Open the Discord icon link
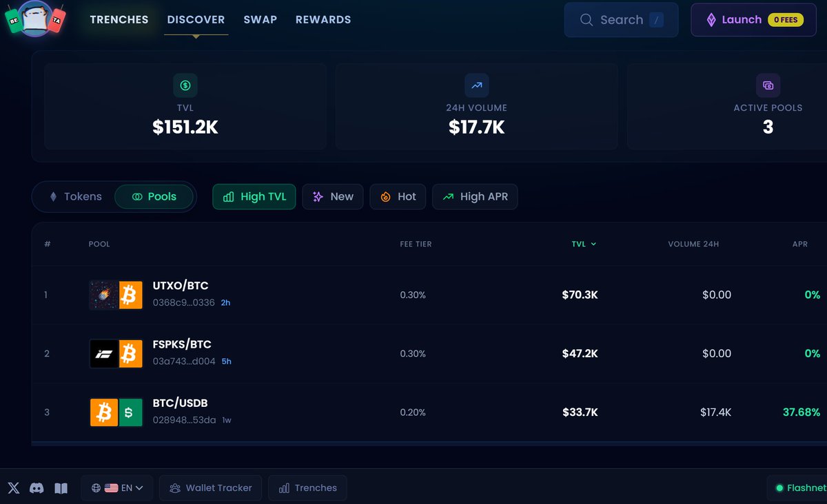 pyautogui.click(x=37, y=488)
